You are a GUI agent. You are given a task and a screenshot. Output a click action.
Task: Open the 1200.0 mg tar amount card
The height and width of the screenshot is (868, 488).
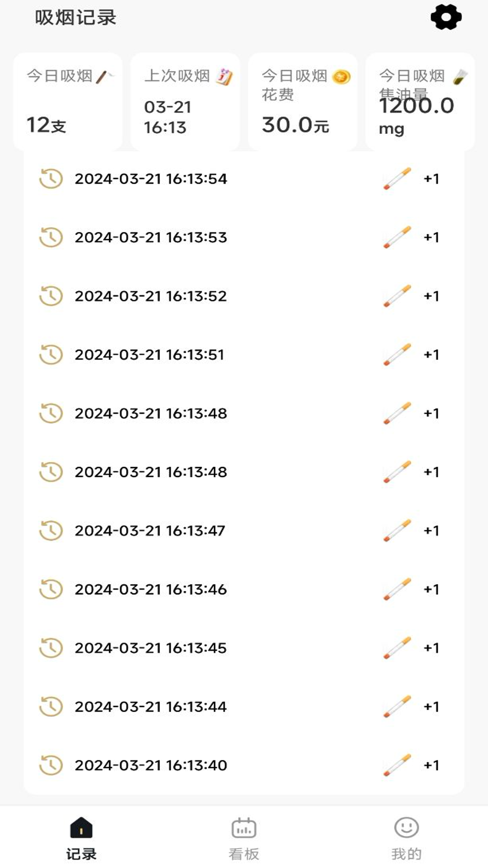pyautogui.click(x=420, y=102)
